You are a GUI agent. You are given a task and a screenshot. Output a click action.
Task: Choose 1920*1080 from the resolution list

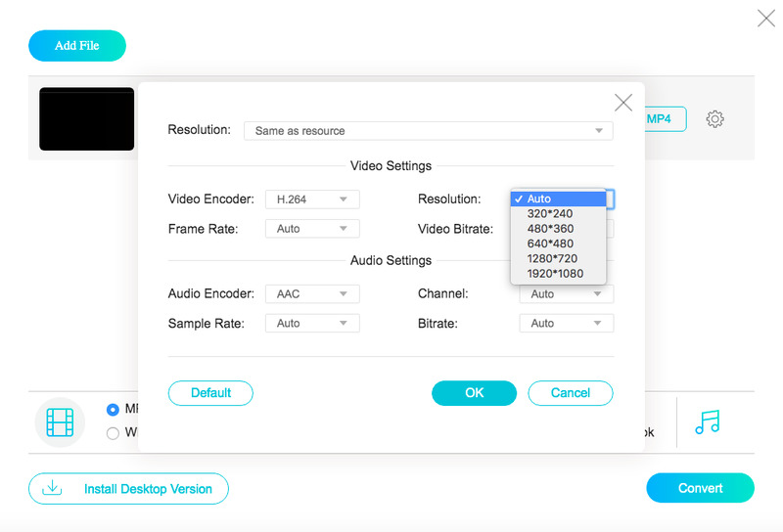555,274
